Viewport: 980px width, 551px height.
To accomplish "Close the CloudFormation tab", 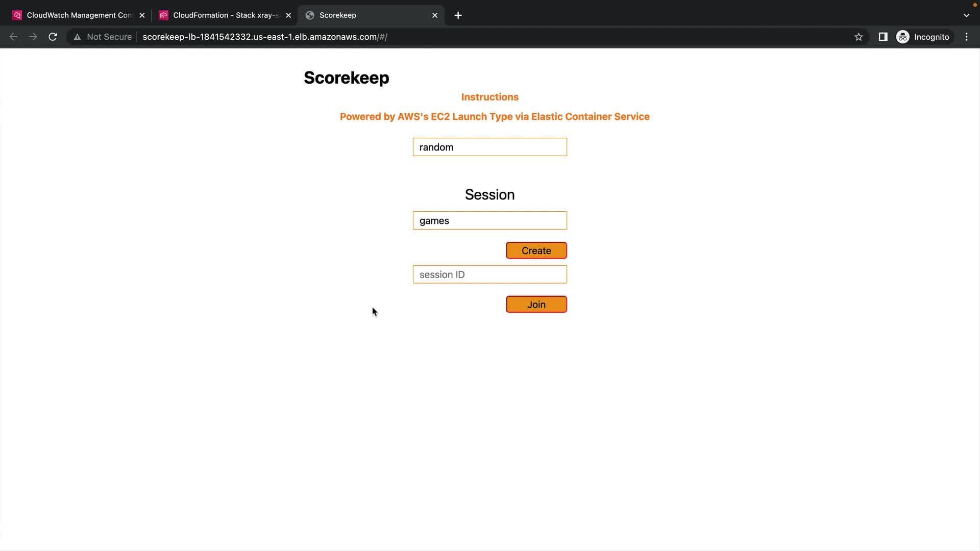I will 288,15.
